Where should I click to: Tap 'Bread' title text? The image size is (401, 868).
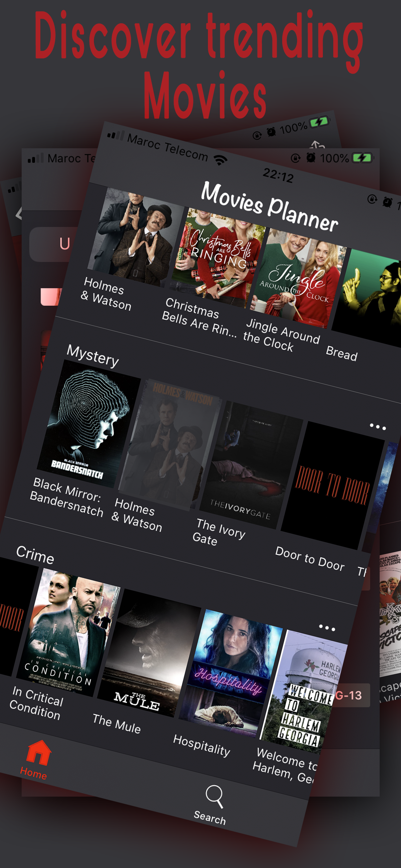click(x=341, y=353)
